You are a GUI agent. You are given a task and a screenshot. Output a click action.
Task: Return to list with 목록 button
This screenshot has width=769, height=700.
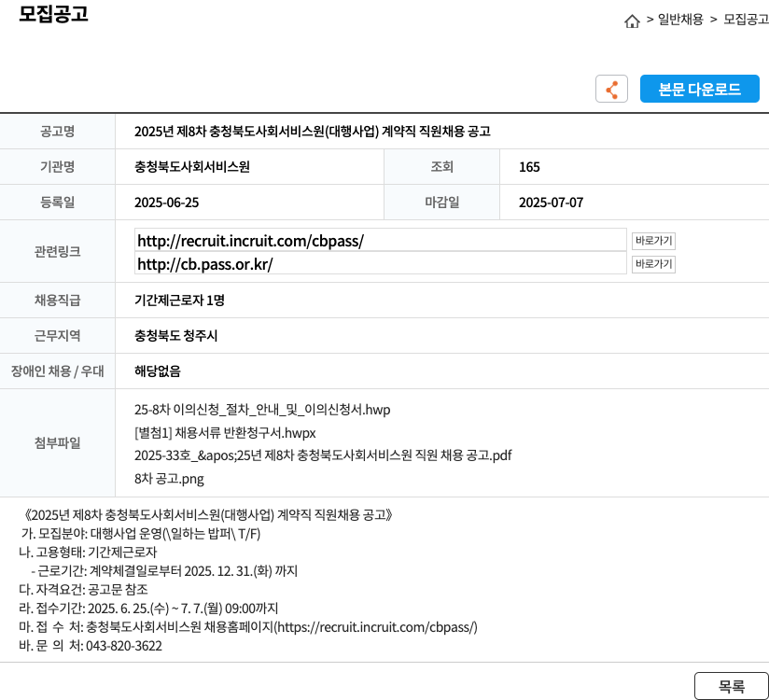point(732,686)
